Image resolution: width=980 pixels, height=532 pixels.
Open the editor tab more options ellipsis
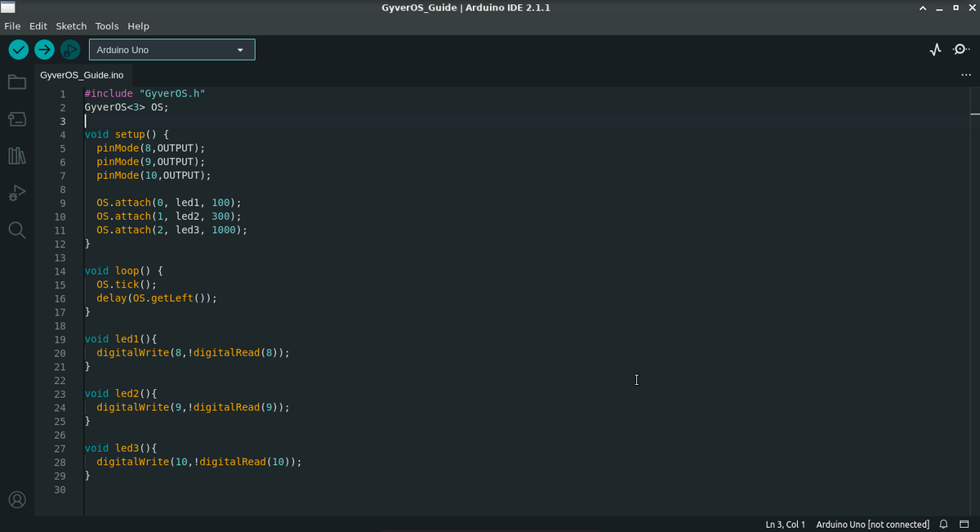coord(967,75)
